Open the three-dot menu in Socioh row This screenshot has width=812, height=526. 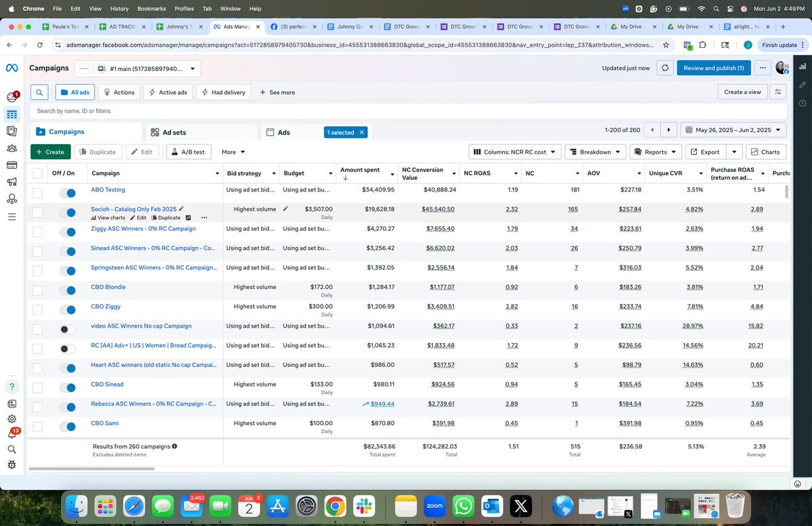click(204, 218)
